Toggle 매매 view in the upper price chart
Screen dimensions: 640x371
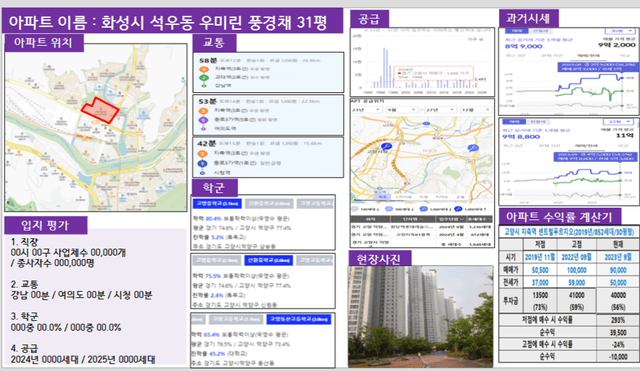click(x=516, y=31)
